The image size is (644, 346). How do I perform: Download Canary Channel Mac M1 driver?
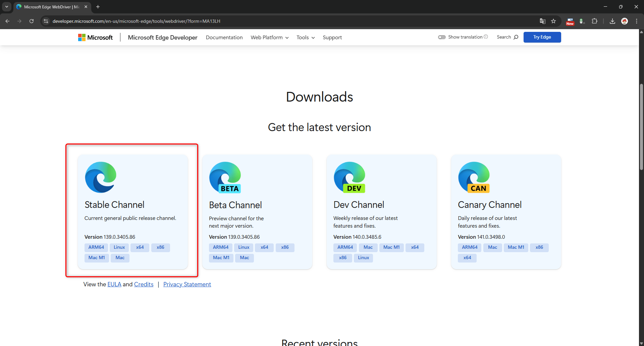point(516,247)
